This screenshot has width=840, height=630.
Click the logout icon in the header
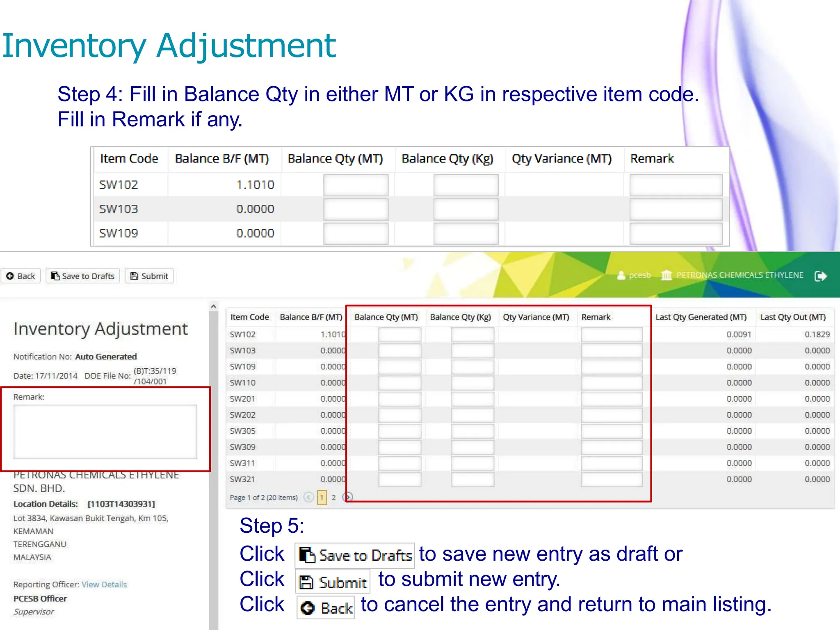point(820,276)
